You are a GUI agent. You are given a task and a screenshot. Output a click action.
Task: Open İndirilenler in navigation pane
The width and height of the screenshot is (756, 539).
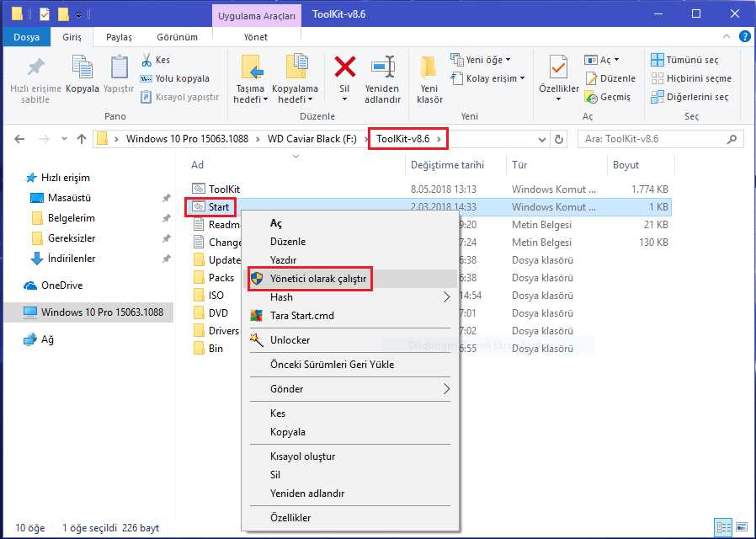coord(72,259)
